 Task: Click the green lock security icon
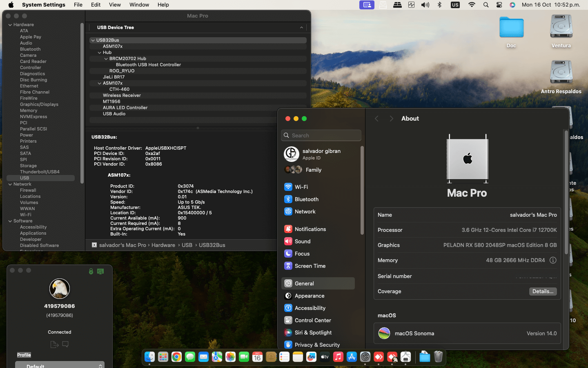point(91,271)
